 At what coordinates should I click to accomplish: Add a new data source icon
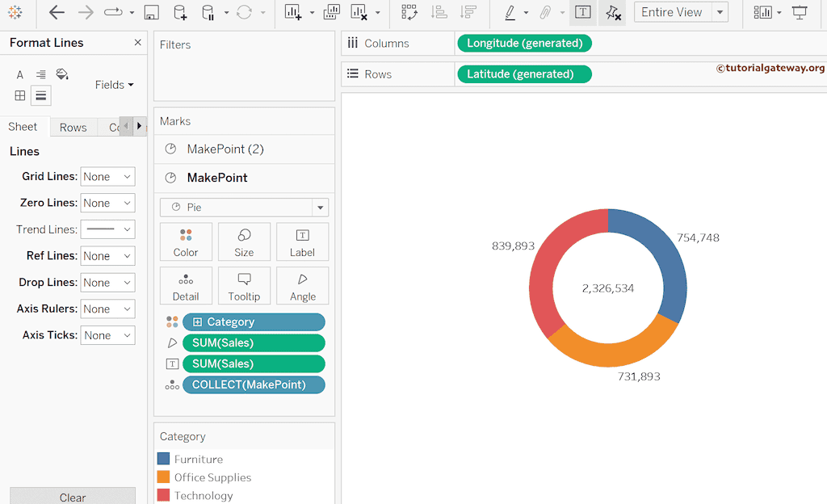180,12
